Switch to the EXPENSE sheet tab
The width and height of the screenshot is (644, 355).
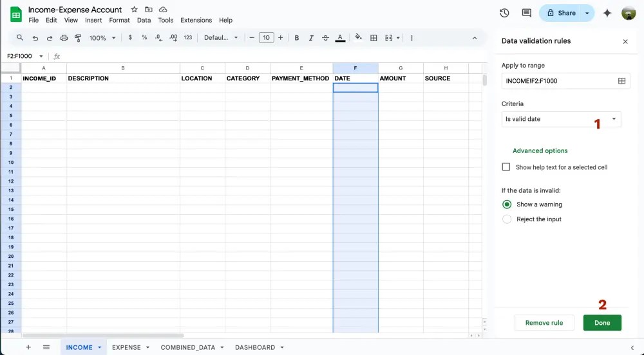pos(126,347)
